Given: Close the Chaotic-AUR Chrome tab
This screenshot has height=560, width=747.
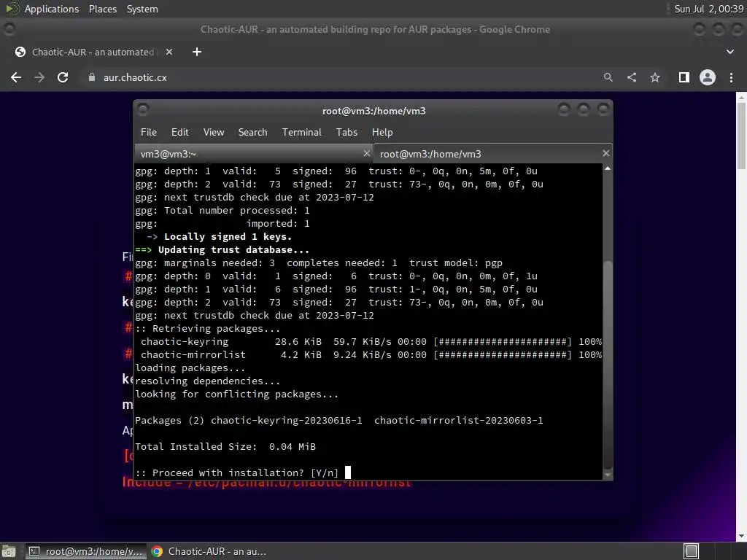Looking at the screenshot, I should coord(169,52).
